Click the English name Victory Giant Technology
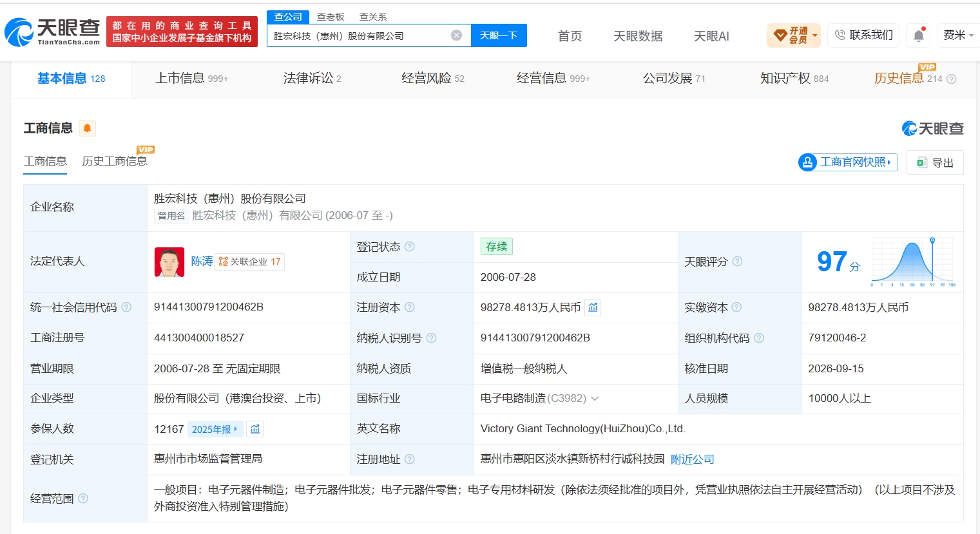This screenshot has width=980, height=534. pyautogui.click(x=583, y=429)
